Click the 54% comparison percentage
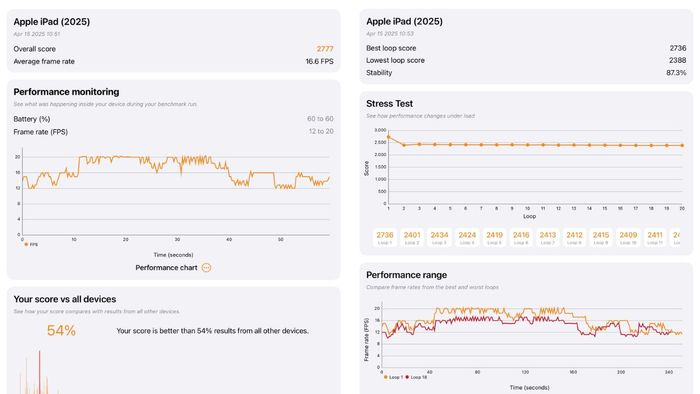 [61, 331]
